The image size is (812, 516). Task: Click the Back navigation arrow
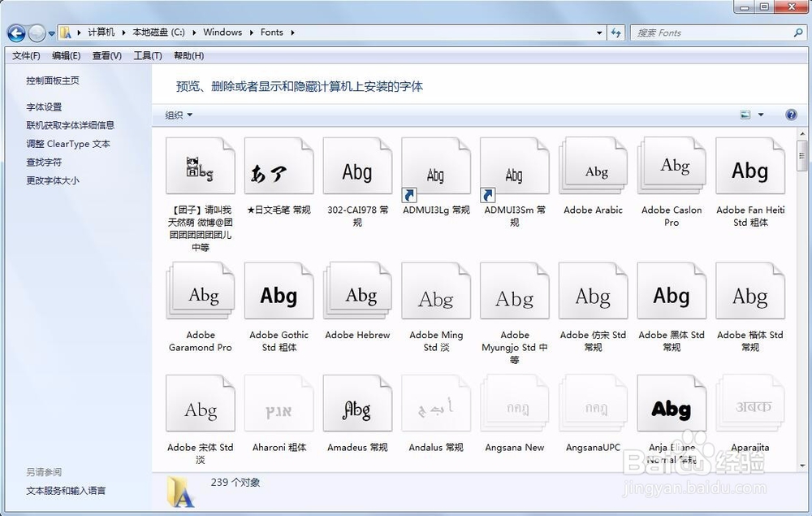[15, 32]
